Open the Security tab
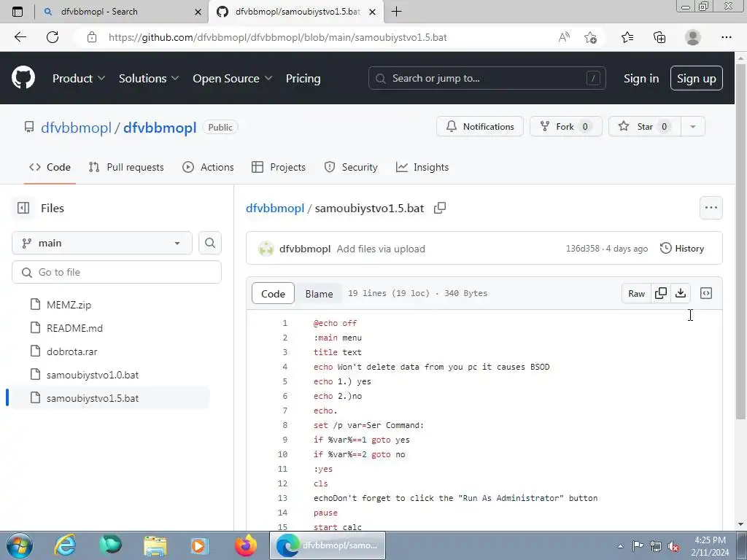Screen dimensions: 747x560 [351, 167]
